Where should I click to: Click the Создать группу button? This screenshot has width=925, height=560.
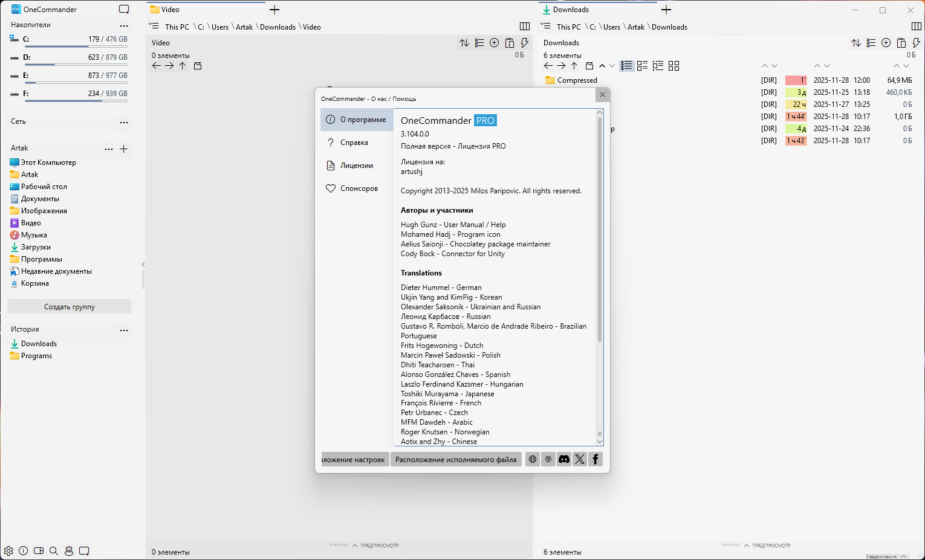[x=70, y=307]
